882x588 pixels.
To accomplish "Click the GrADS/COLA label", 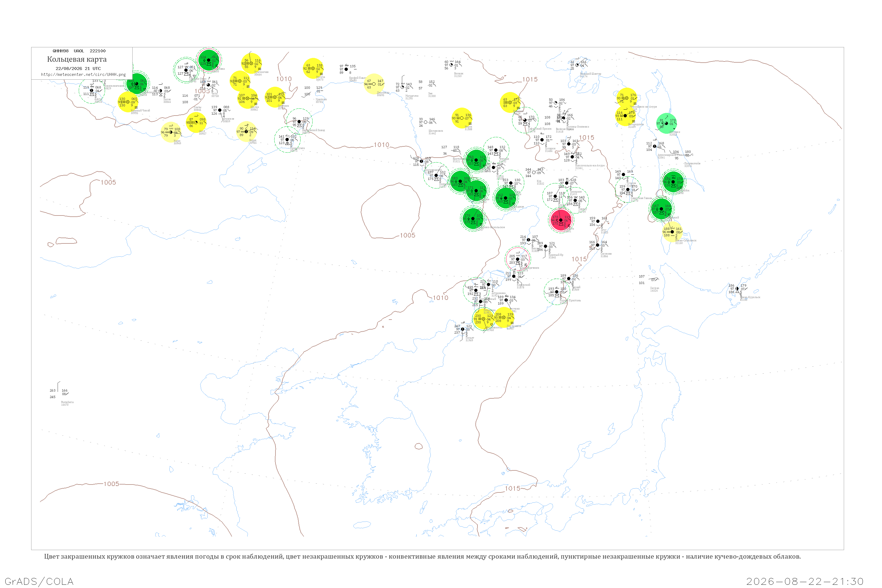I will coord(39,582).
